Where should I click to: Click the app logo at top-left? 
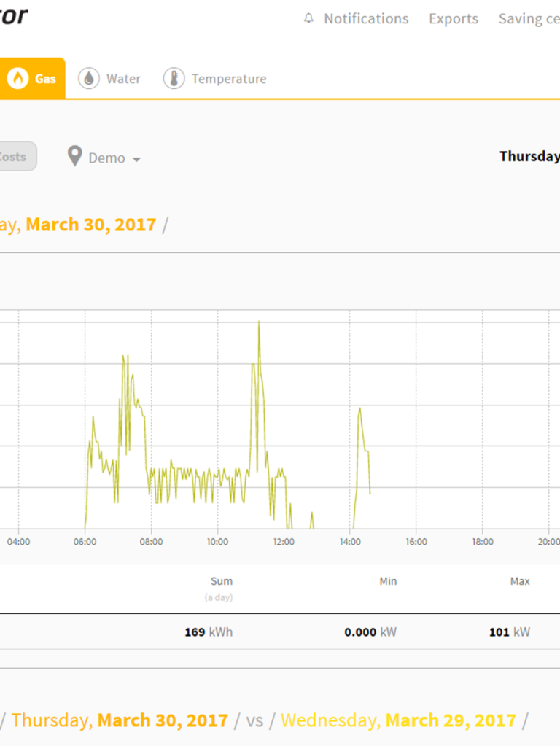[13, 16]
